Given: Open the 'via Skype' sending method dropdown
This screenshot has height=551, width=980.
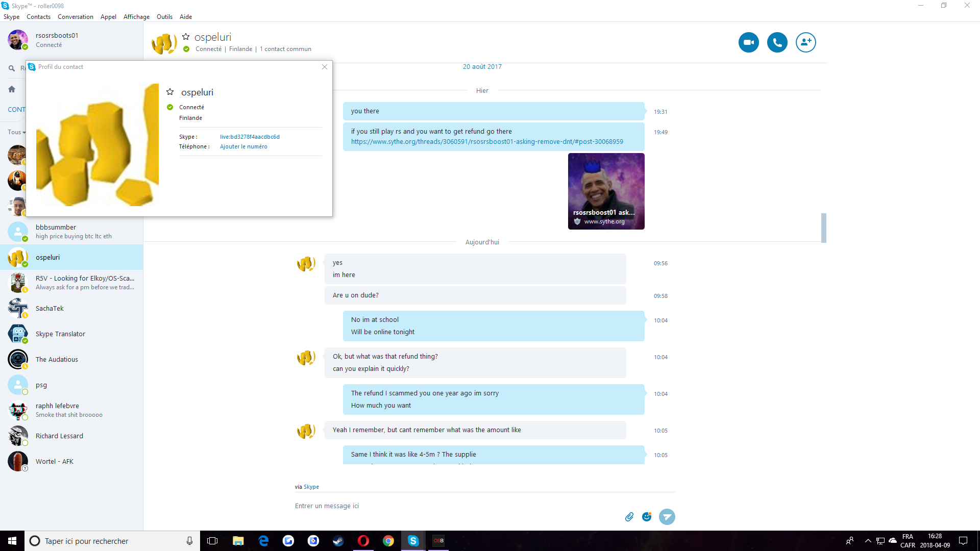Looking at the screenshot, I should pyautogui.click(x=311, y=487).
